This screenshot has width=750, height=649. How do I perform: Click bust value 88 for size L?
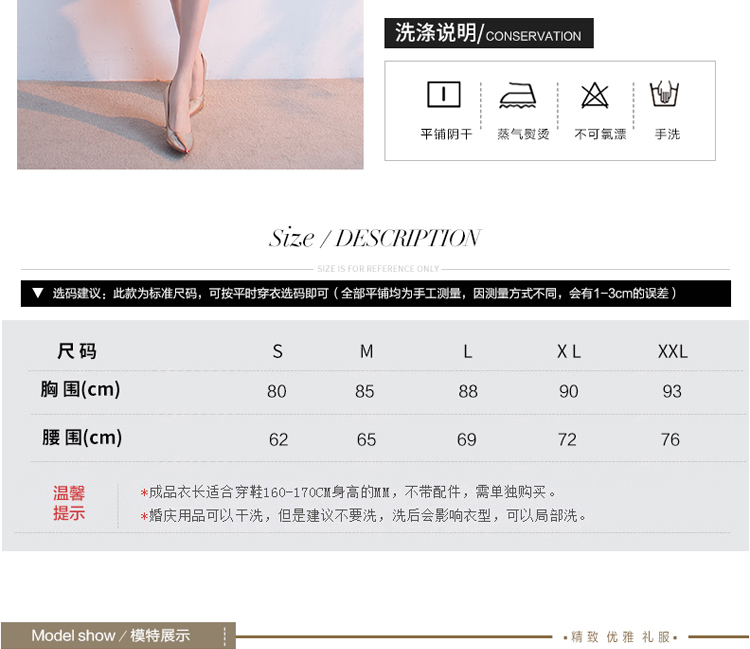468,392
